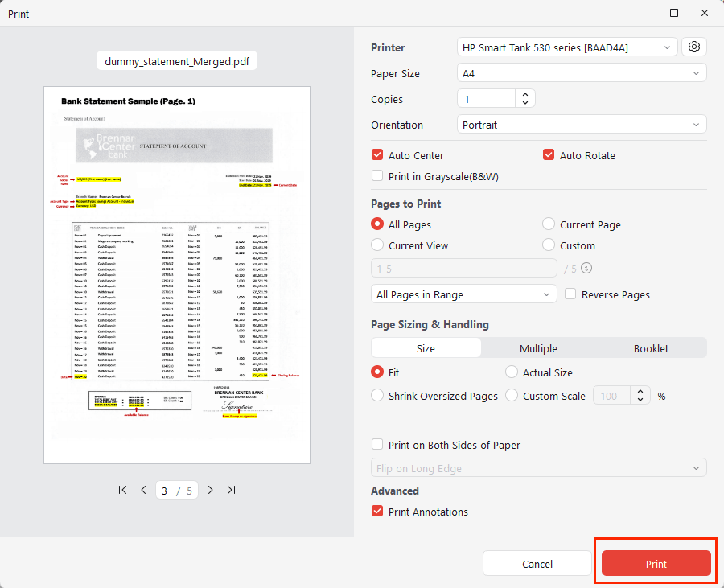Increase custom scale percentage arrow
724x588 pixels.
coord(640,392)
